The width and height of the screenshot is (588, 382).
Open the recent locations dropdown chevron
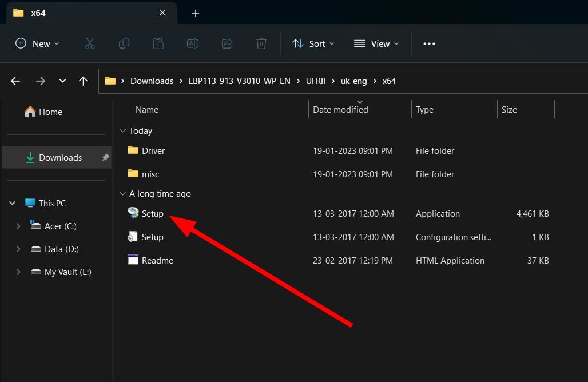(62, 81)
